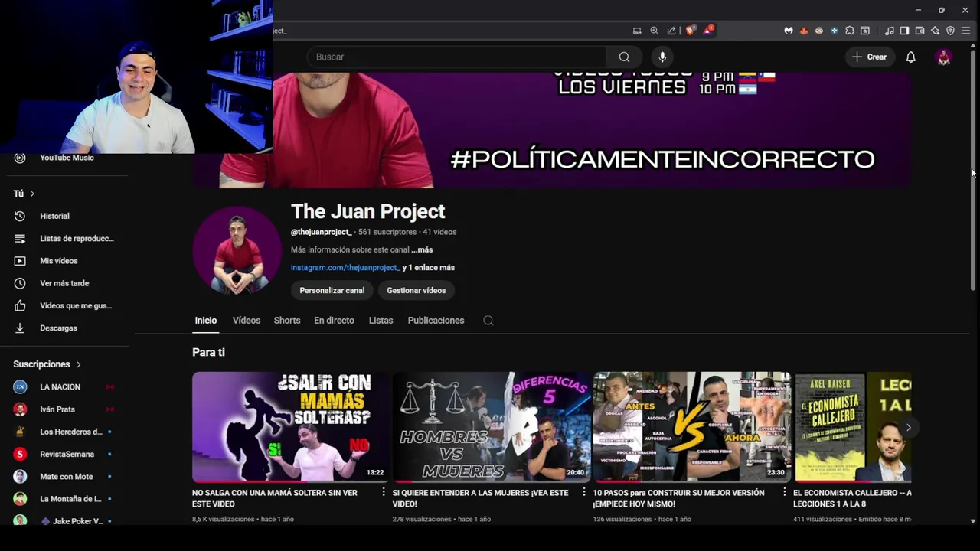Focus the Buscar search field

pos(457,57)
